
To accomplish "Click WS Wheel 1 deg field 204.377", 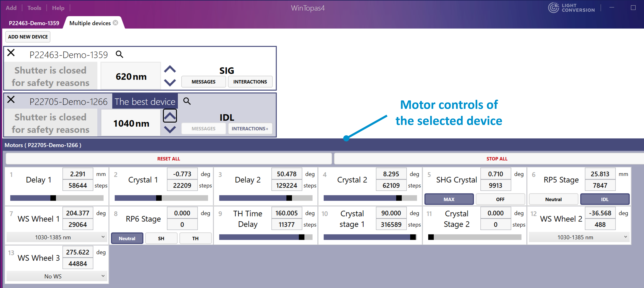I will tap(78, 213).
